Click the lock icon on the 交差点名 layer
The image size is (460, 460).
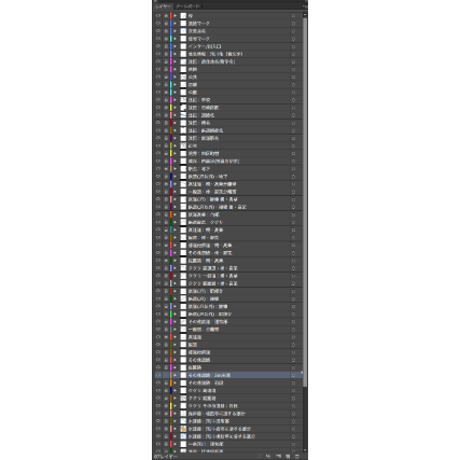[166, 31]
